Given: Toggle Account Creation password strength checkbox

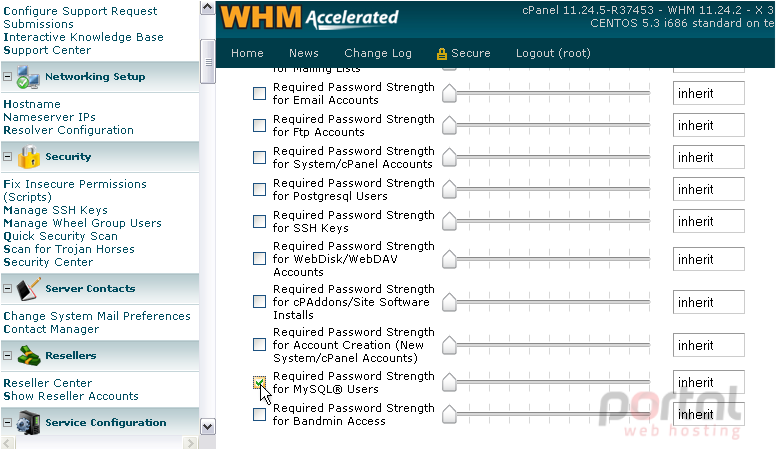Looking at the screenshot, I should (259, 345).
